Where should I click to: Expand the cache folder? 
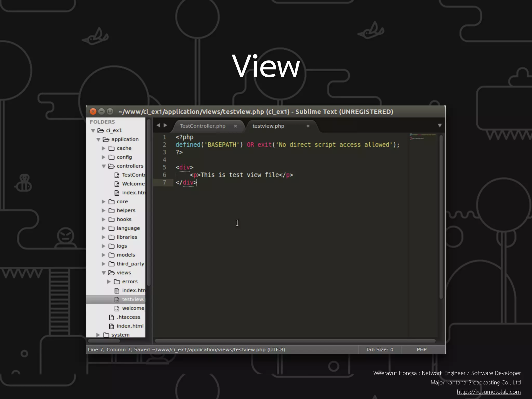103,148
